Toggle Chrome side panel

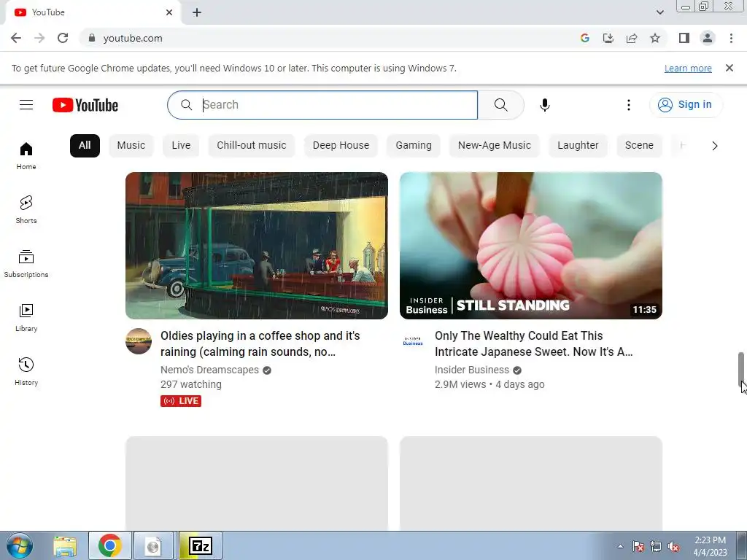684,38
